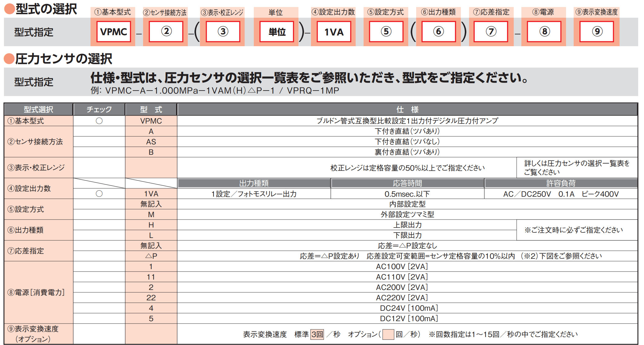Click the △P model cell
644x345 pixels.
pos(151,256)
